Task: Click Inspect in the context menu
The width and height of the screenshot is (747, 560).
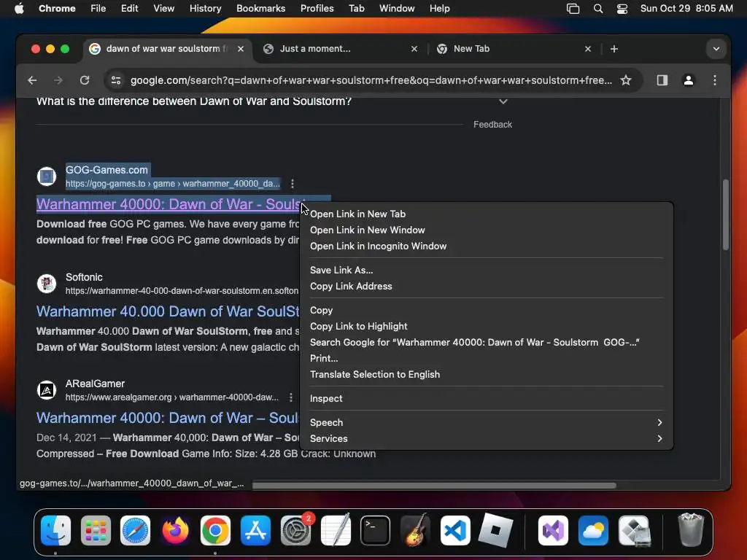Action: point(487,399)
